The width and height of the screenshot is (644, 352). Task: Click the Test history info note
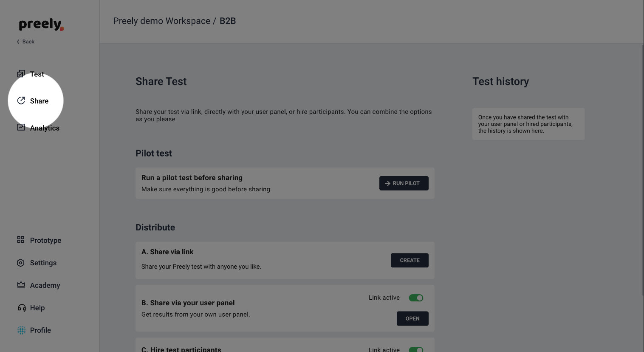point(528,124)
